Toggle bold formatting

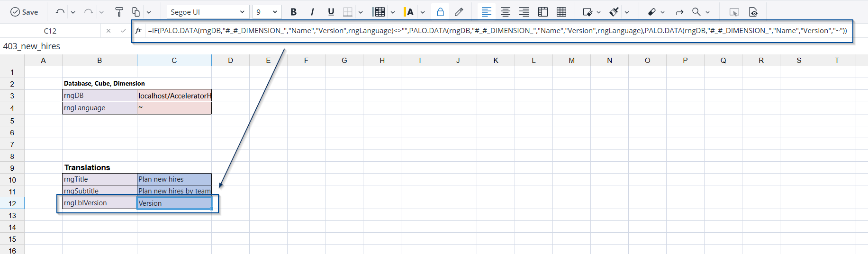[293, 12]
